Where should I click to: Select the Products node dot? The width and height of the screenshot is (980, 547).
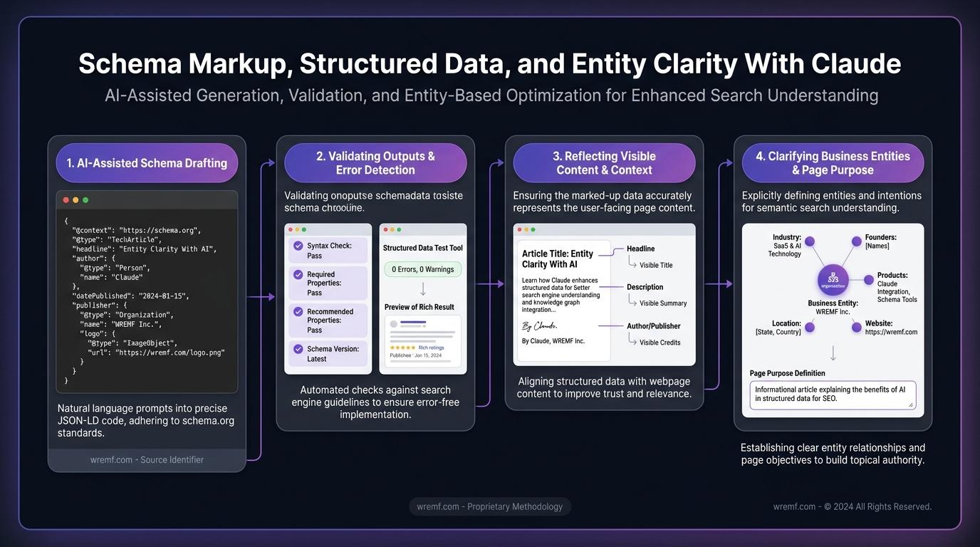(869, 280)
